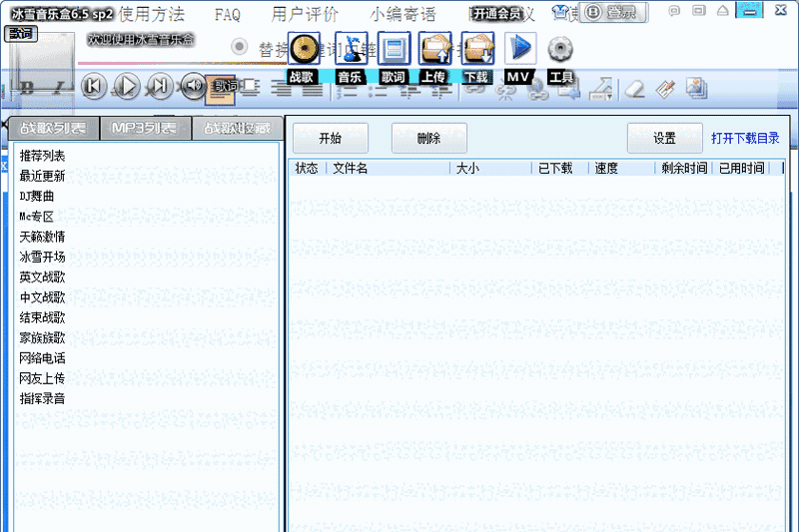Mute the volume speaker button
Screen dimensions: 799x532
point(193,86)
